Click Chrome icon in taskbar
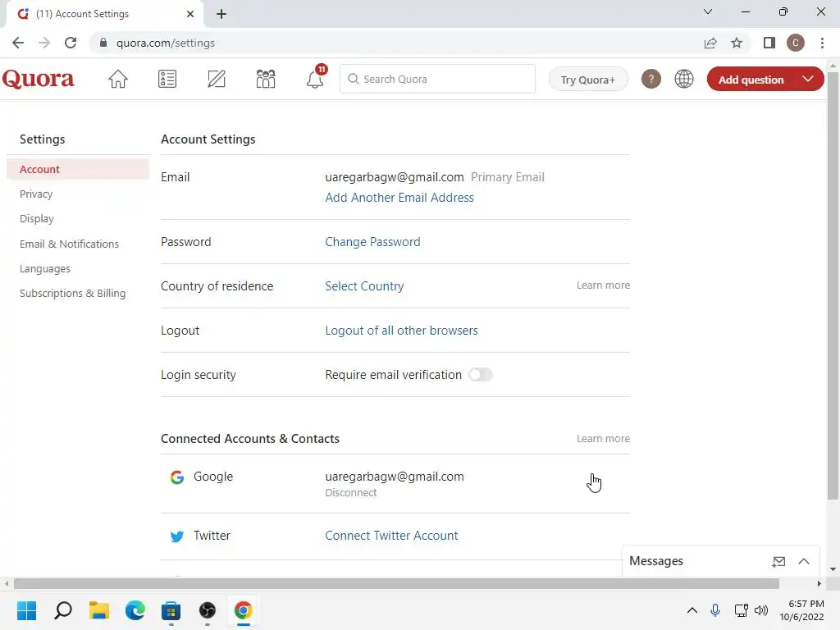 tap(243, 610)
